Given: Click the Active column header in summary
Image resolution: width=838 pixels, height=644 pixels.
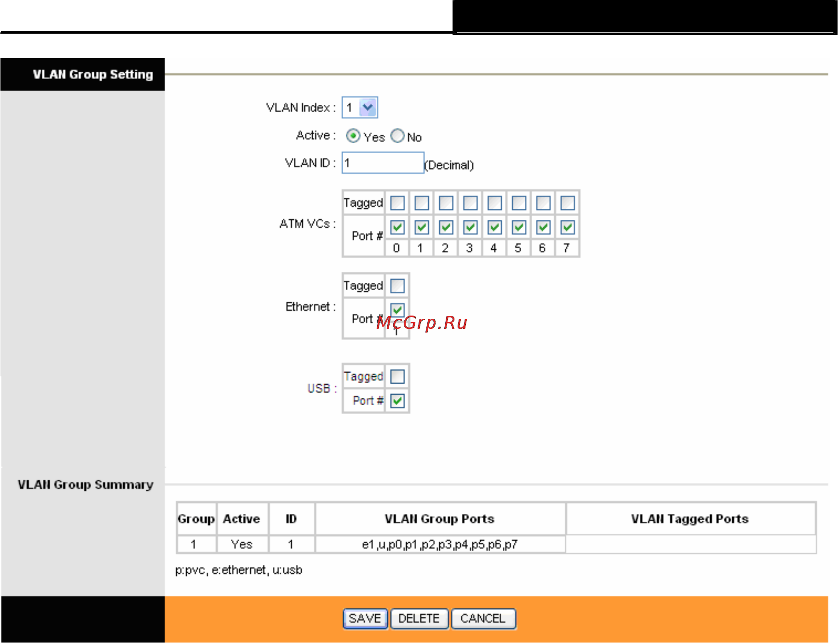Looking at the screenshot, I should pyautogui.click(x=242, y=519).
